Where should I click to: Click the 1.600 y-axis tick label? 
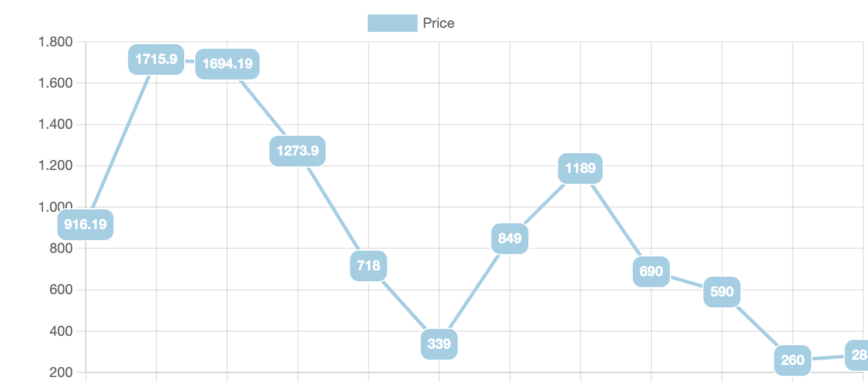[55, 83]
